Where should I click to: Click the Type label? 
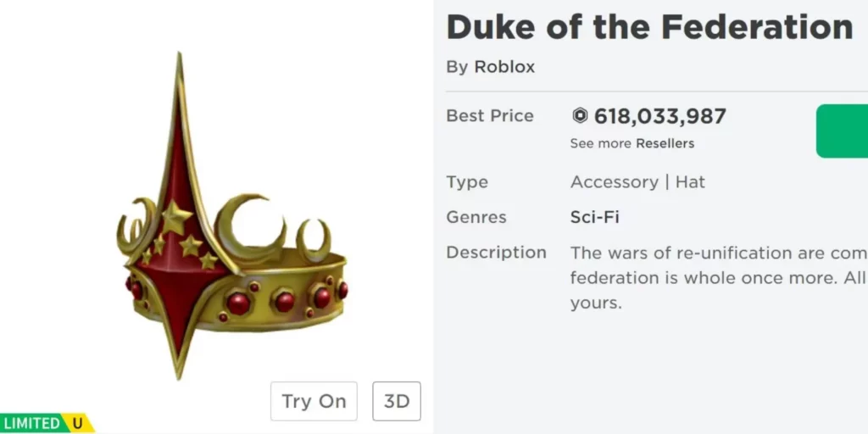(467, 181)
